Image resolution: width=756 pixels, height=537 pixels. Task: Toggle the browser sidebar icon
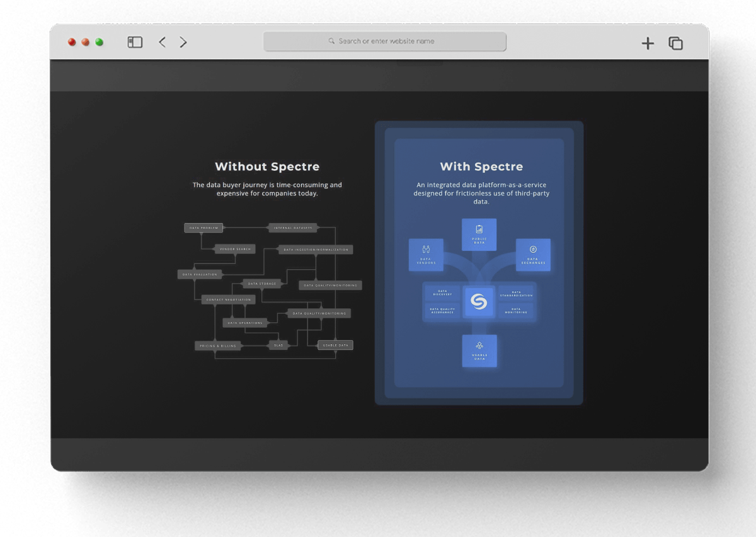(135, 42)
